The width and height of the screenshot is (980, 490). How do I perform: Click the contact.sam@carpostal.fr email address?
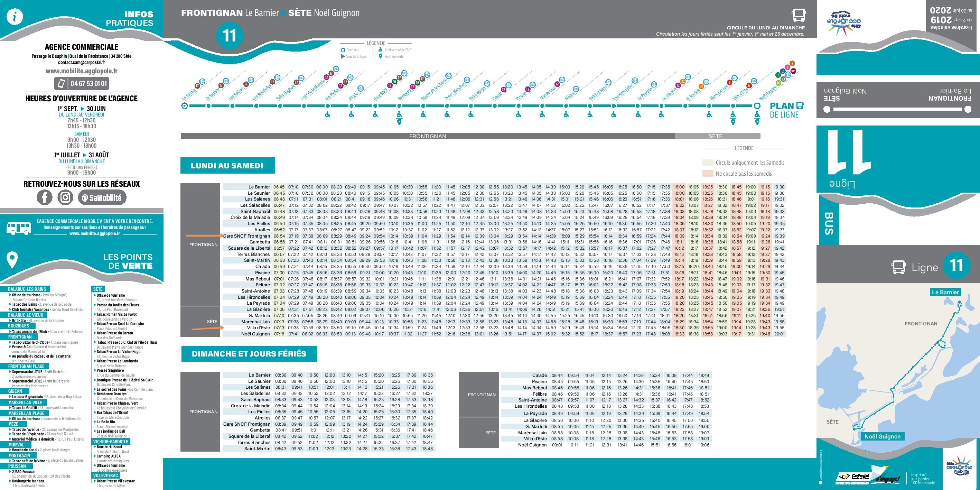point(82,62)
